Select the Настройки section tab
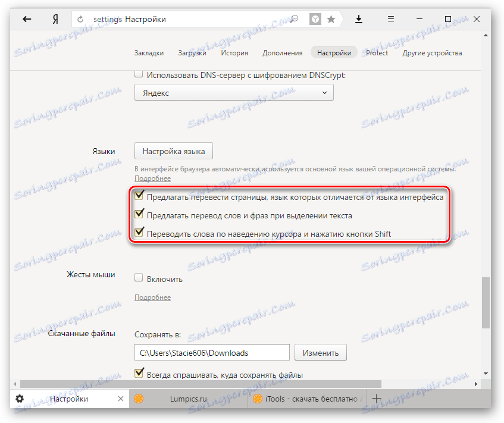This screenshot has width=504, height=423. (x=334, y=53)
